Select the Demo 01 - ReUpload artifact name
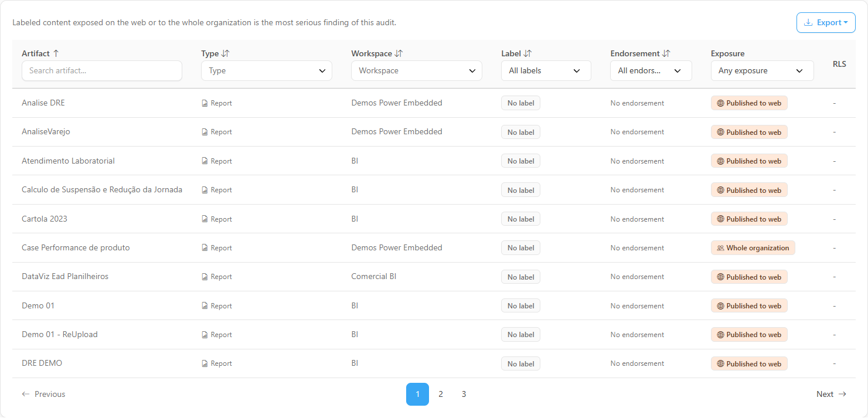The image size is (868, 418). [60, 335]
